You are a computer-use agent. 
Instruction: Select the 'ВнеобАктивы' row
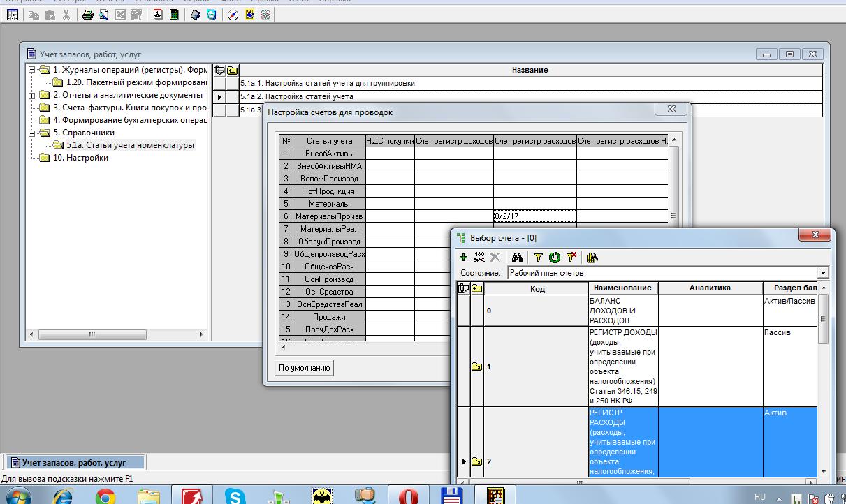pos(329,154)
